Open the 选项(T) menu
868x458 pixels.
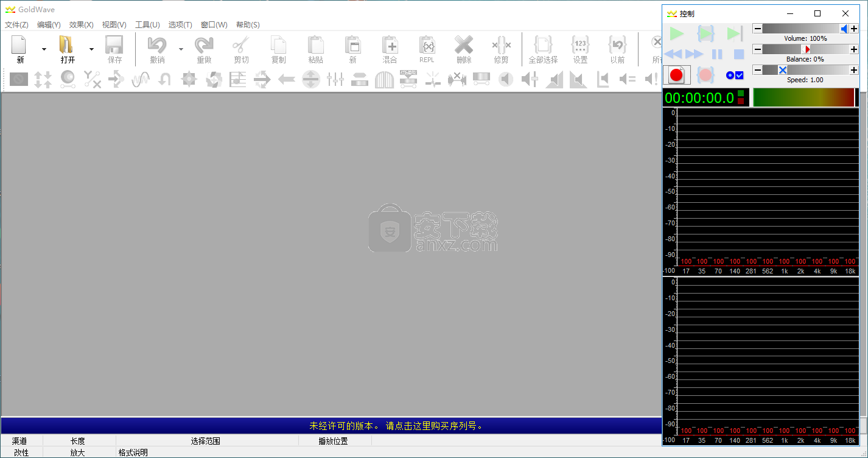coord(180,25)
